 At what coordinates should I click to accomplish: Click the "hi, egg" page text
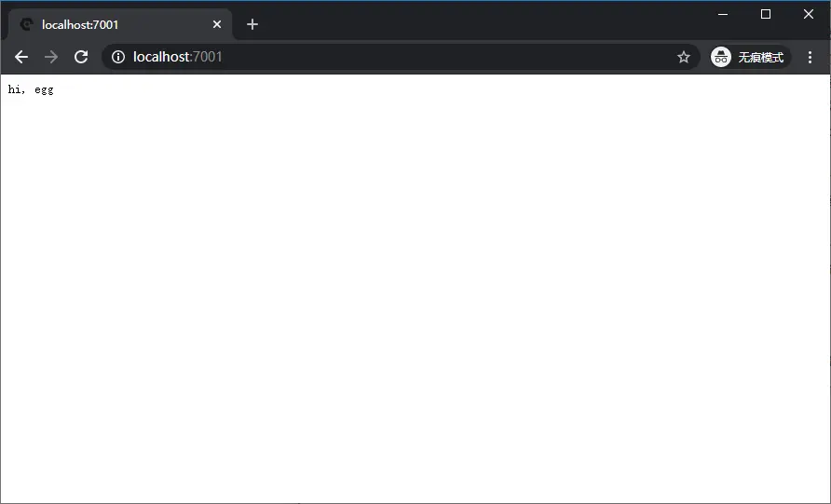point(31,89)
